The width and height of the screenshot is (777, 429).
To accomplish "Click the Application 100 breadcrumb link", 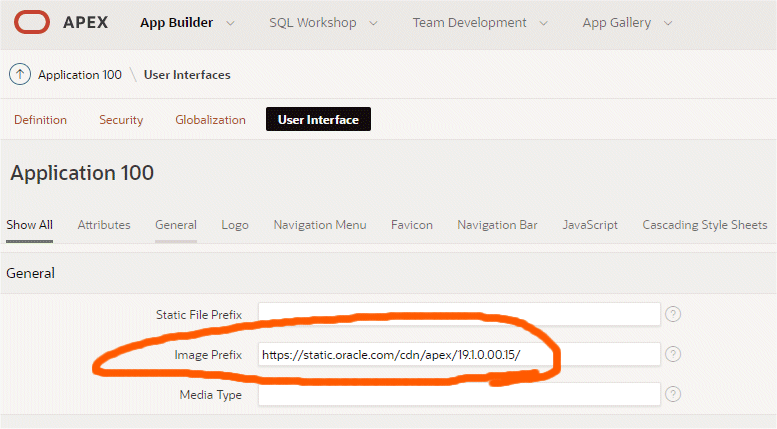I will 80,75.
